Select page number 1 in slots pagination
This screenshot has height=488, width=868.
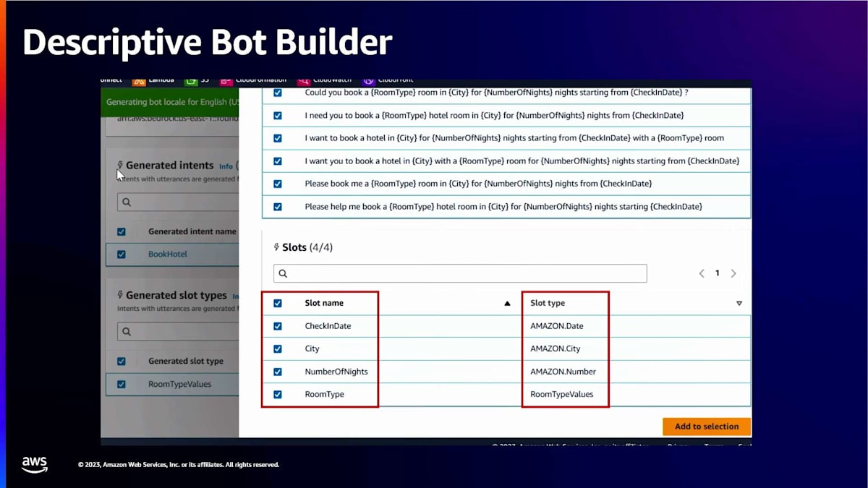[x=718, y=273]
